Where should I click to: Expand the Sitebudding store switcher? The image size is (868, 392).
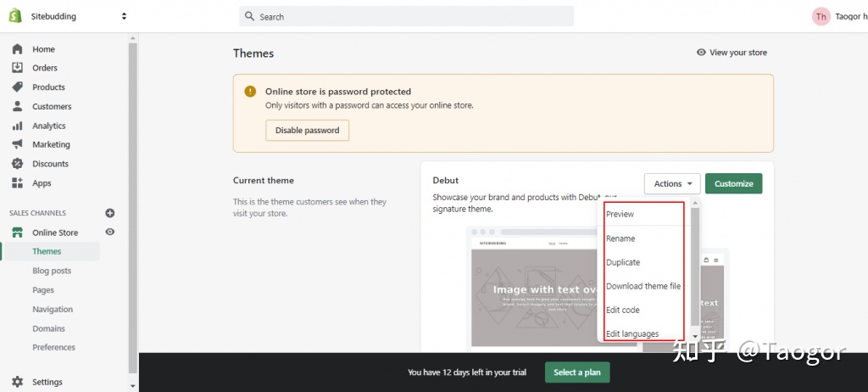point(124,16)
